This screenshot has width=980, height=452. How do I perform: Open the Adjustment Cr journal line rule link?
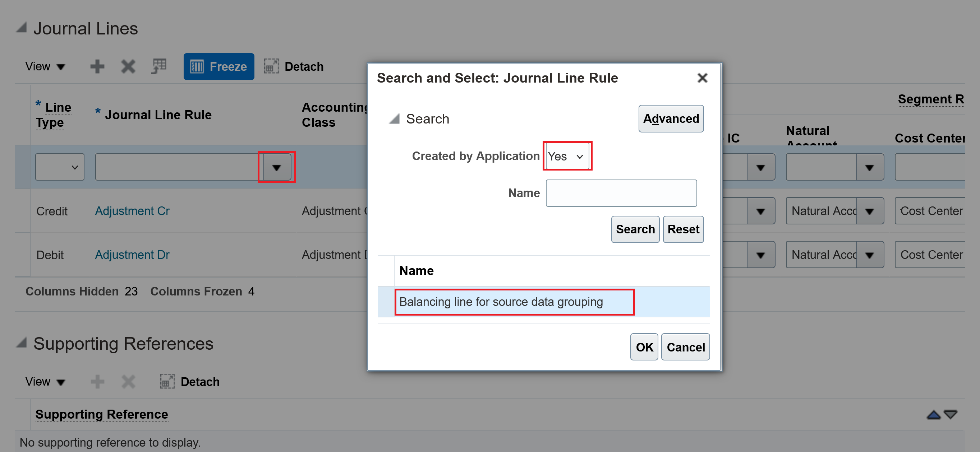pyautogui.click(x=132, y=211)
